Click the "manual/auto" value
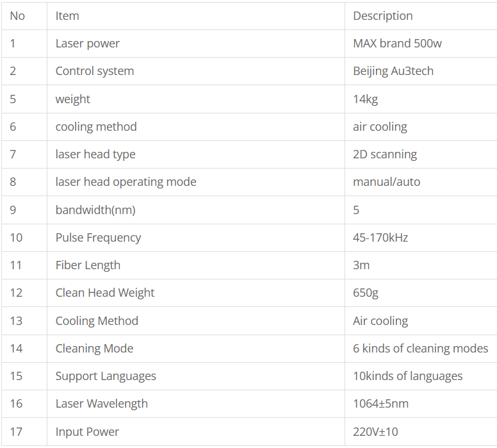This screenshot has height=448, width=497. click(387, 182)
